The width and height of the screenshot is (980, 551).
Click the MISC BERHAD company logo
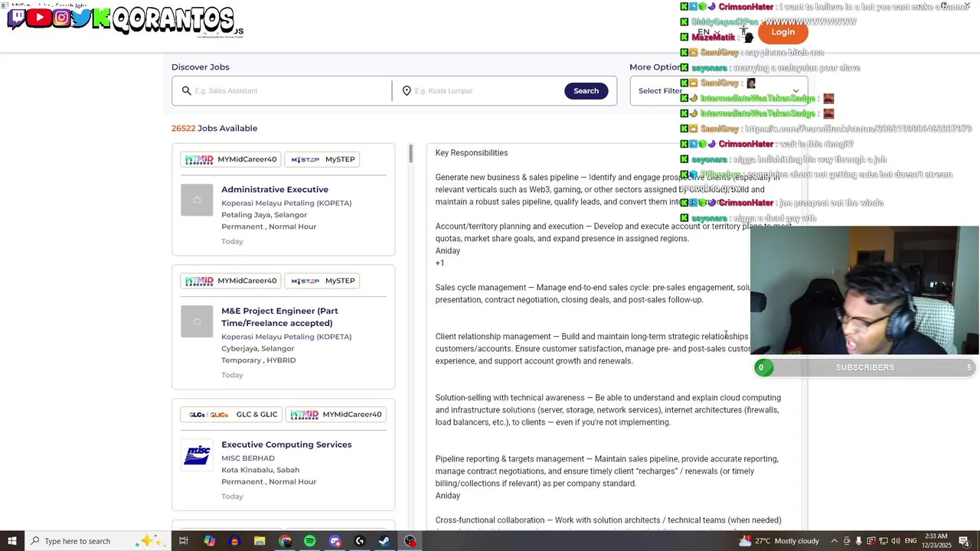tap(197, 455)
